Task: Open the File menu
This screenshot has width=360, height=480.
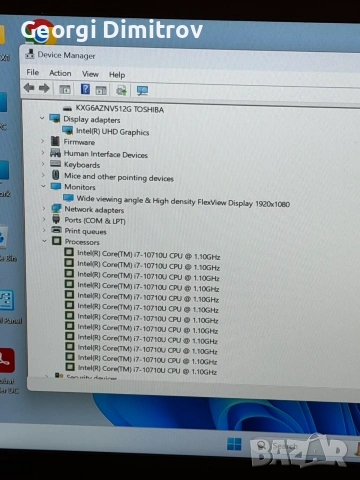Action: coord(33,72)
